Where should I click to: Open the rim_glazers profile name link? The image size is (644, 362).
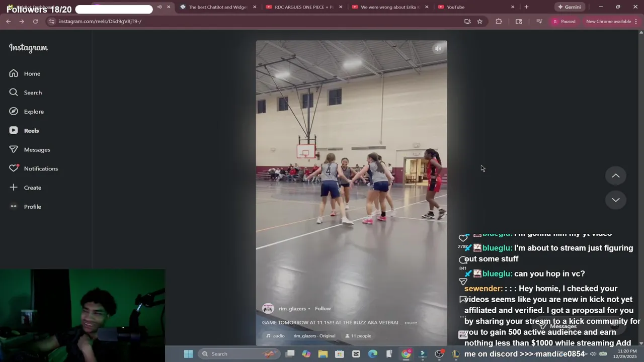coord(292,309)
